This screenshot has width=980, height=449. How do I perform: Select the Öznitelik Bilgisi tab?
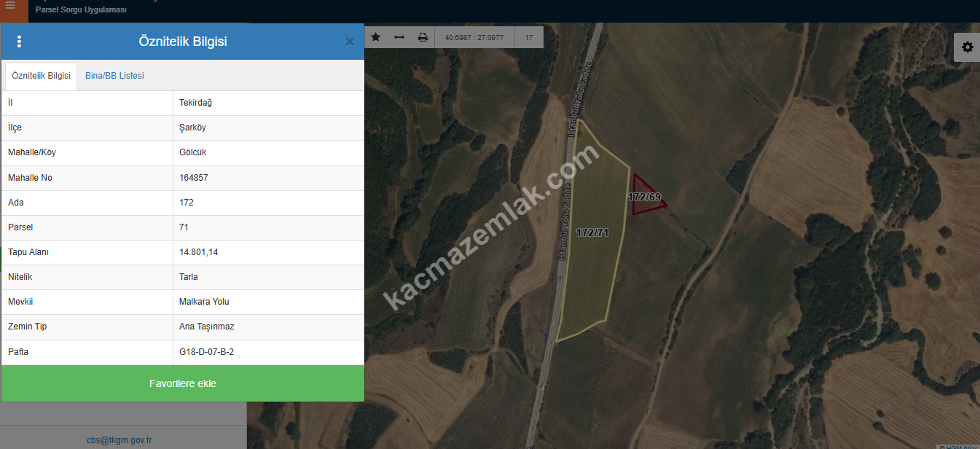coord(42,76)
